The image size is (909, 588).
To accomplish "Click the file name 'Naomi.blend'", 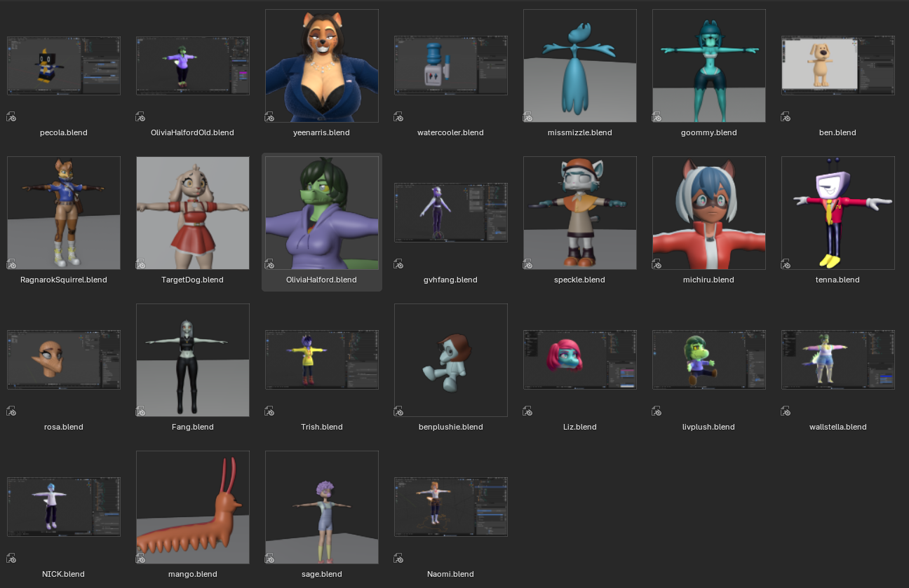I will [x=451, y=574].
